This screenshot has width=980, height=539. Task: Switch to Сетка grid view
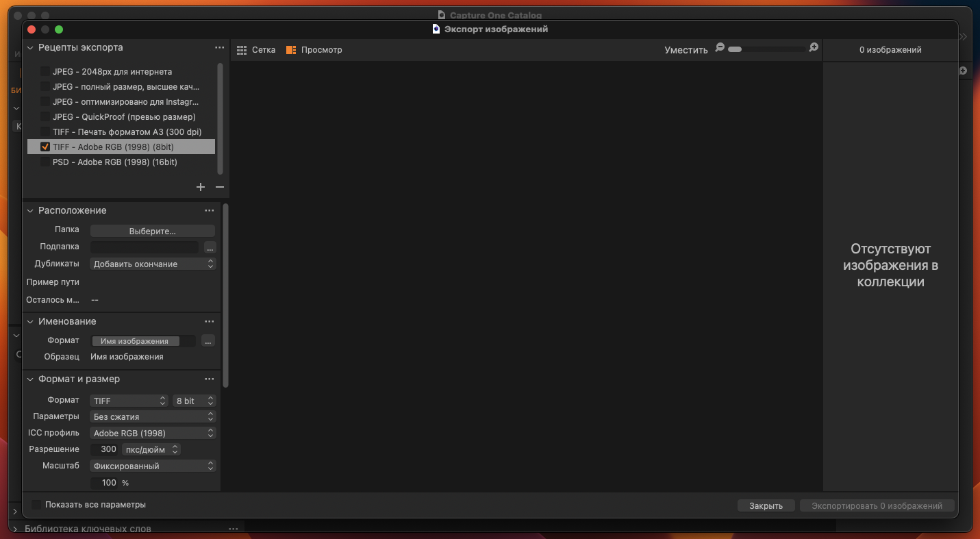pyautogui.click(x=255, y=50)
